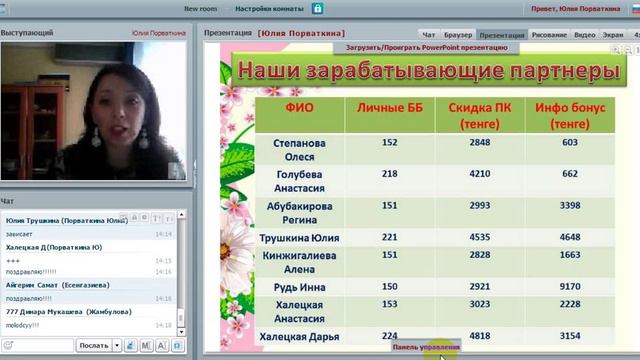Click table cell Рудь Инна
The height and width of the screenshot is (360, 640).
point(300,287)
